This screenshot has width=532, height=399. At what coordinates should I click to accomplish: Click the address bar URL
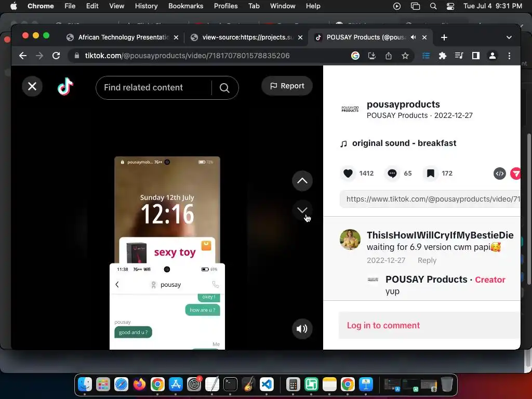(187, 56)
